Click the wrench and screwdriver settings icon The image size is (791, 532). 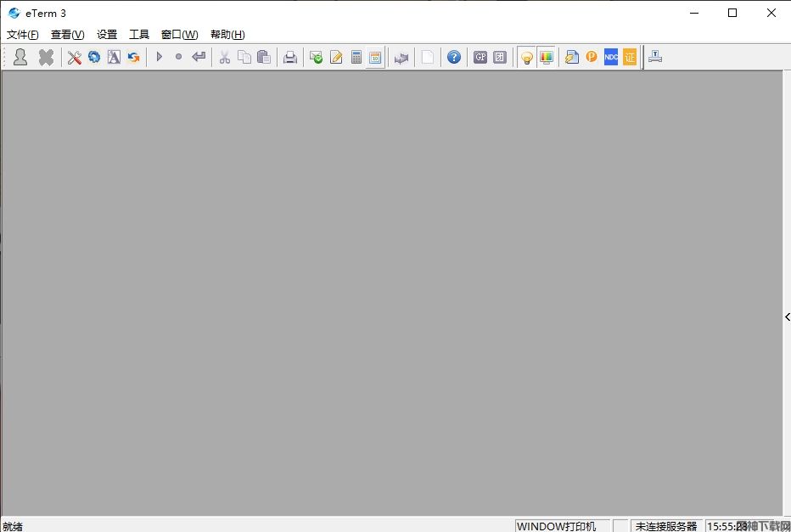pos(75,57)
